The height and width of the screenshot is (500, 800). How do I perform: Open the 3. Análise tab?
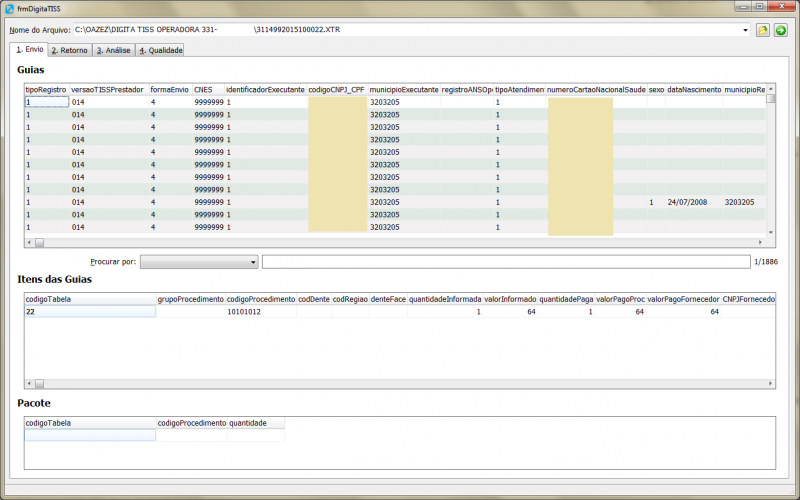(x=114, y=50)
